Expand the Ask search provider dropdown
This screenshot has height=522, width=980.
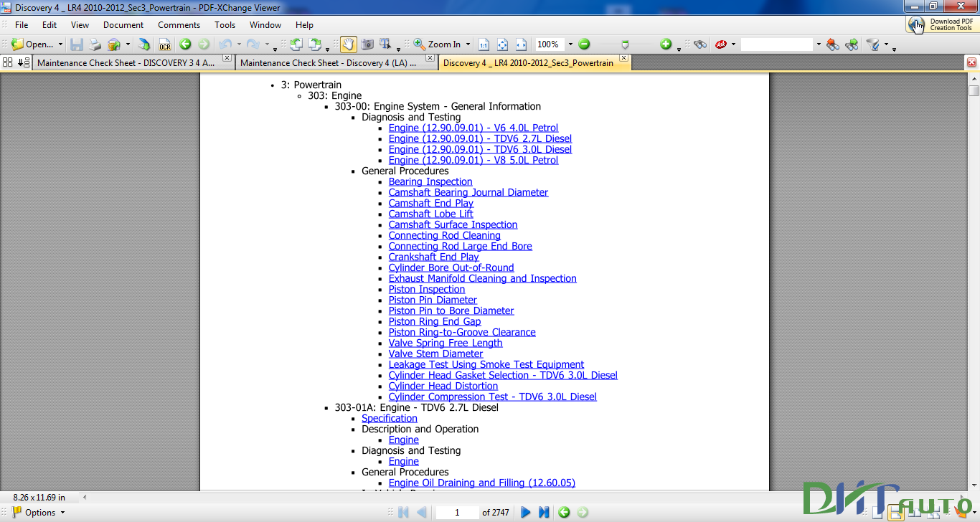[x=732, y=44]
